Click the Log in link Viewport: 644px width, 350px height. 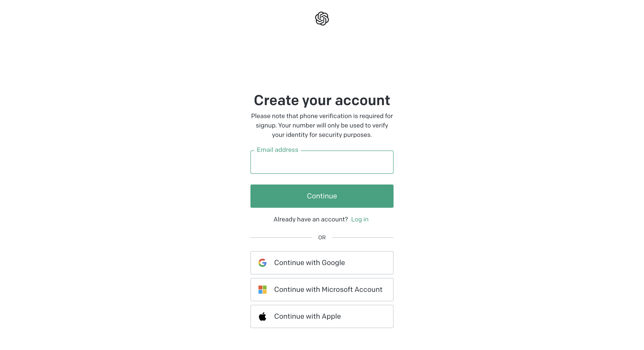point(360,219)
